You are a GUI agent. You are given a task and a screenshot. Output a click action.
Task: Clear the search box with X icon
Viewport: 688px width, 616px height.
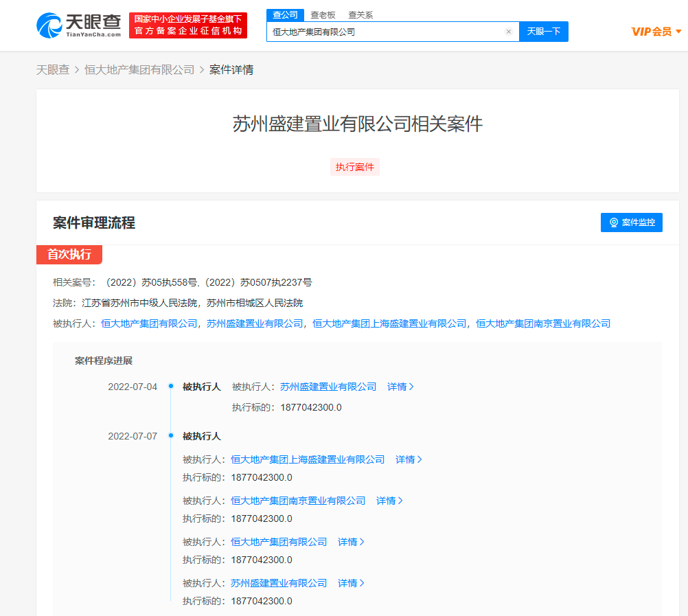click(x=509, y=32)
